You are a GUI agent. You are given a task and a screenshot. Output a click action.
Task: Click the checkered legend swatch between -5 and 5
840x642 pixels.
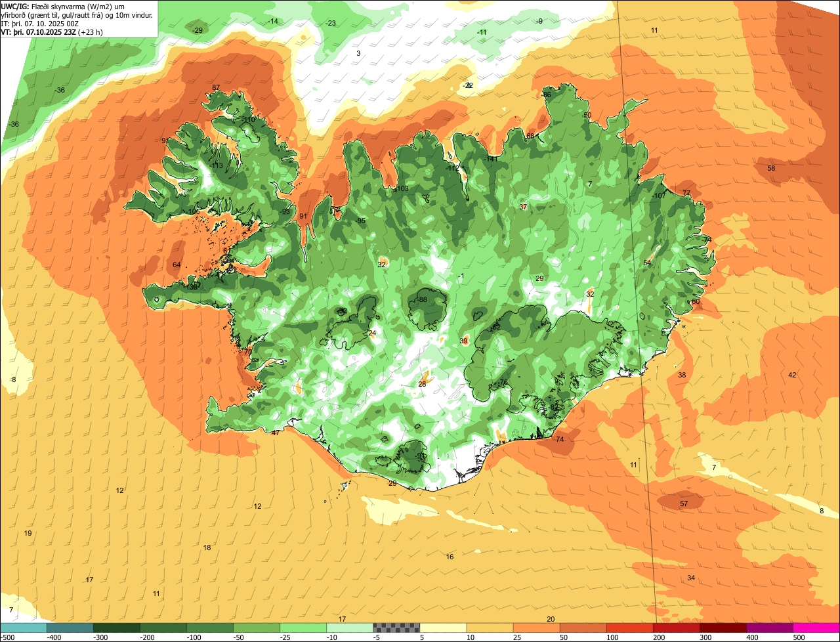click(x=396, y=628)
